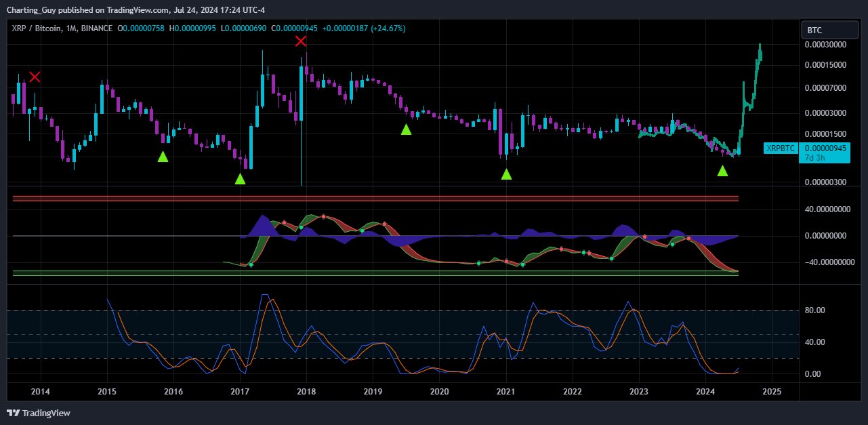
Task: Click the TradingView logo at bottom left
Action: tap(39, 413)
